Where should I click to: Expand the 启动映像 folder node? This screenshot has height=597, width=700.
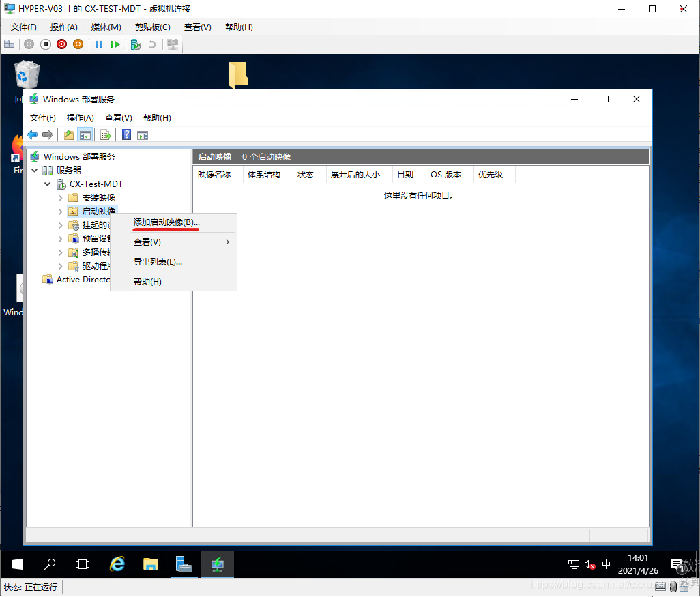(x=61, y=212)
